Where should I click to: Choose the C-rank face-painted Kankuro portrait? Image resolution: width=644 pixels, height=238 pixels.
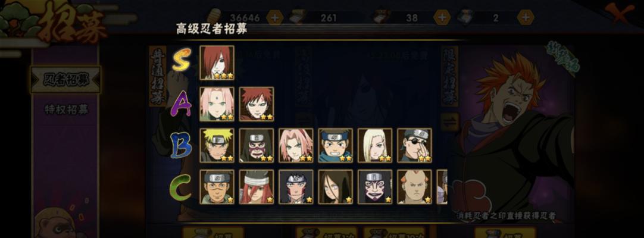click(x=374, y=187)
